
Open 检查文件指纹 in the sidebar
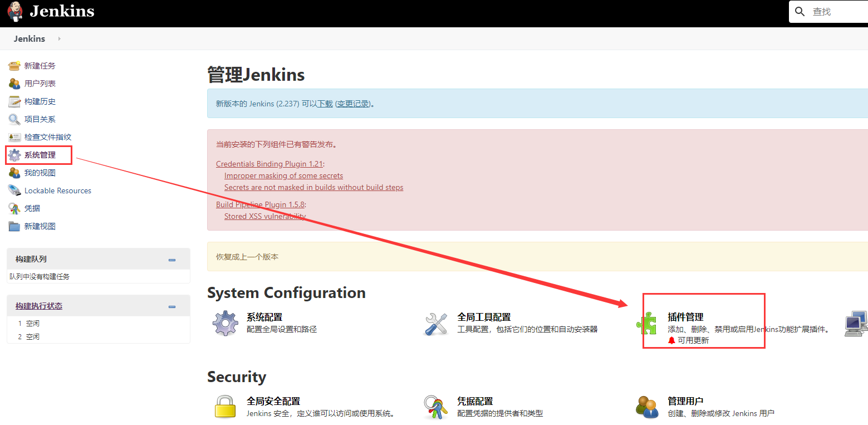48,137
